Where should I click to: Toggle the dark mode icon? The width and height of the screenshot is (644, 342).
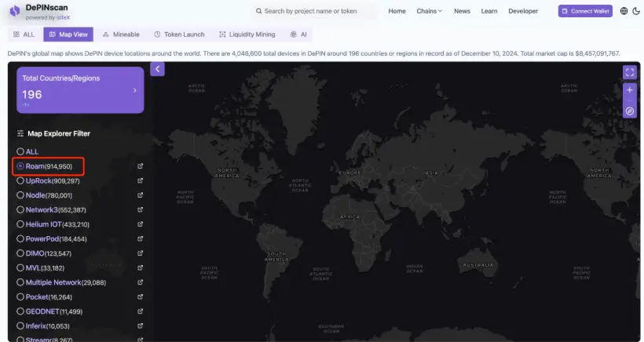pyautogui.click(x=635, y=11)
